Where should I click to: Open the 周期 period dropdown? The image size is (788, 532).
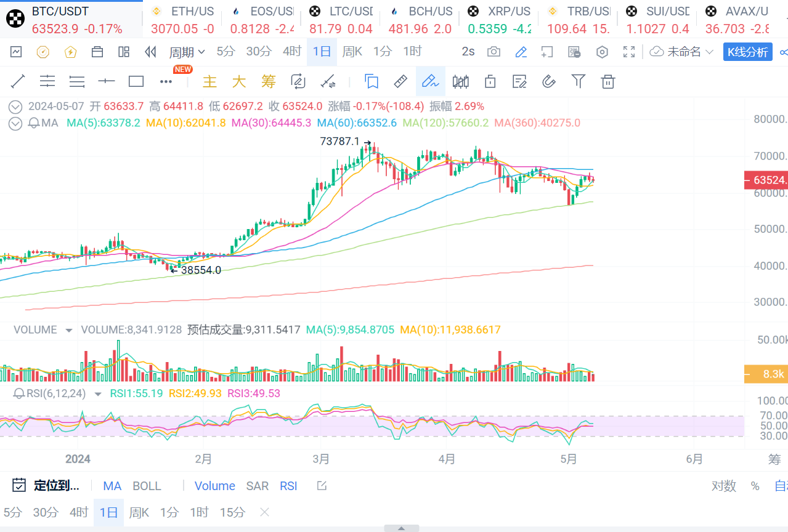click(187, 52)
